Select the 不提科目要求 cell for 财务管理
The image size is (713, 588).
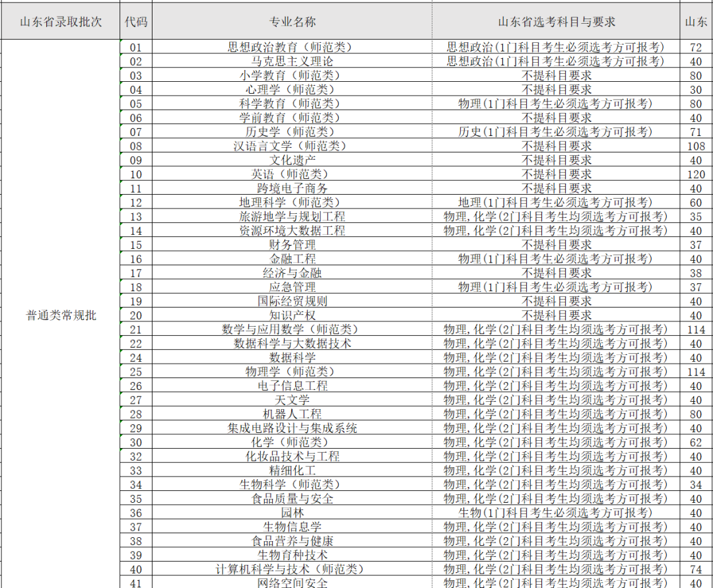(x=556, y=244)
